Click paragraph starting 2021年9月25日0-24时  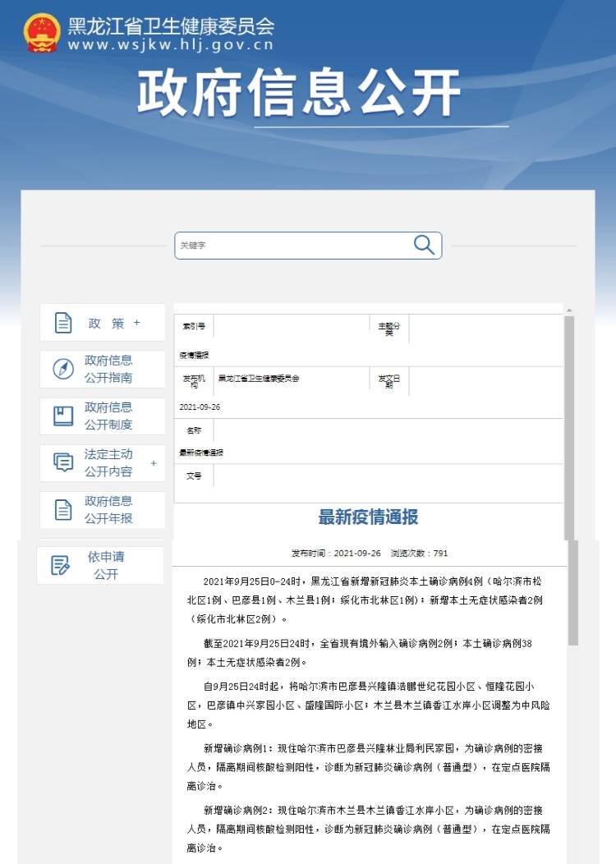(x=365, y=600)
